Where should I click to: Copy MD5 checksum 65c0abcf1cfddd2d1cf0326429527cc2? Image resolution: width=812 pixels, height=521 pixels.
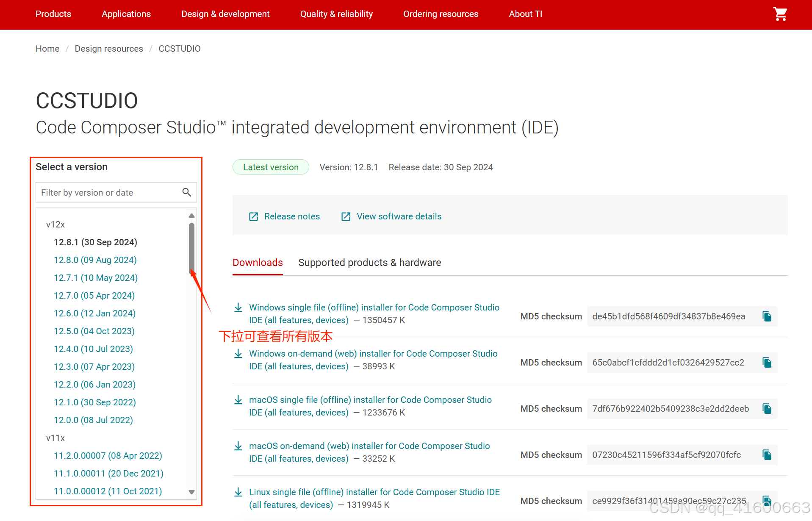click(767, 363)
